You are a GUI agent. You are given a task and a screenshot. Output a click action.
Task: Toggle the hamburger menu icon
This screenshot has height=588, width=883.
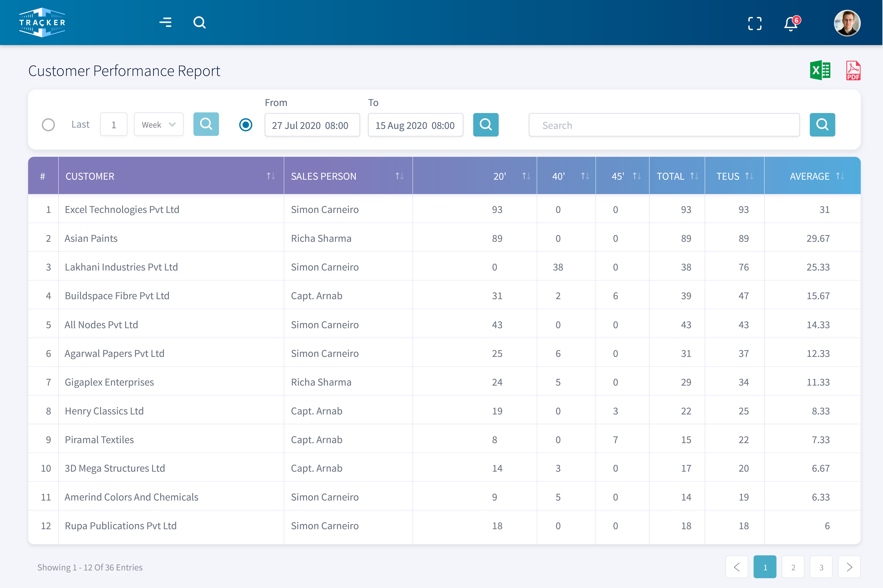pyautogui.click(x=165, y=22)
